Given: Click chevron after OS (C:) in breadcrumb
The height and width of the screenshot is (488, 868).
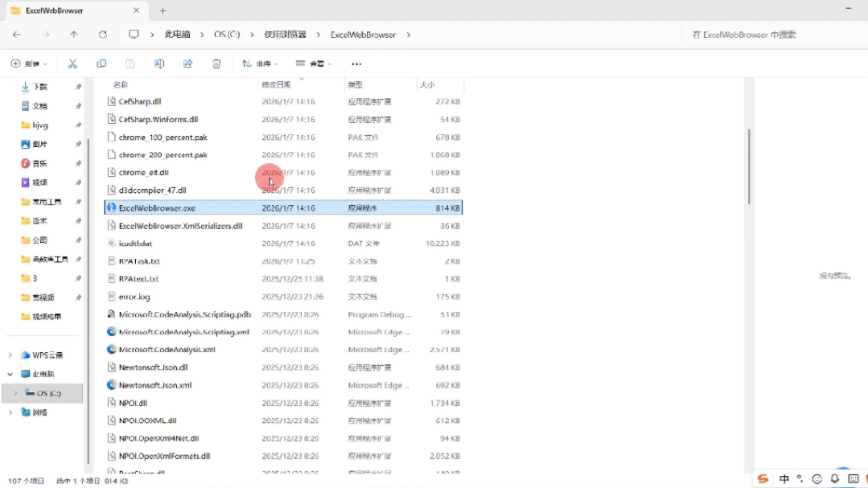Looking at the screenshot, I should pyautogui.click(x=252, y=35).
